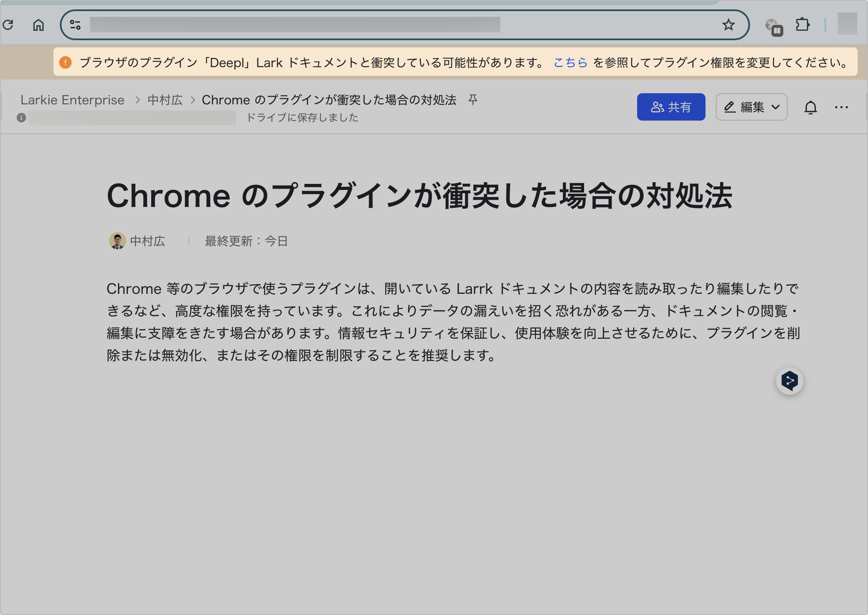Viewport: 868px width, 615px height.
Task: Click author name 中村広 under the title
Action: pos(148,241)
